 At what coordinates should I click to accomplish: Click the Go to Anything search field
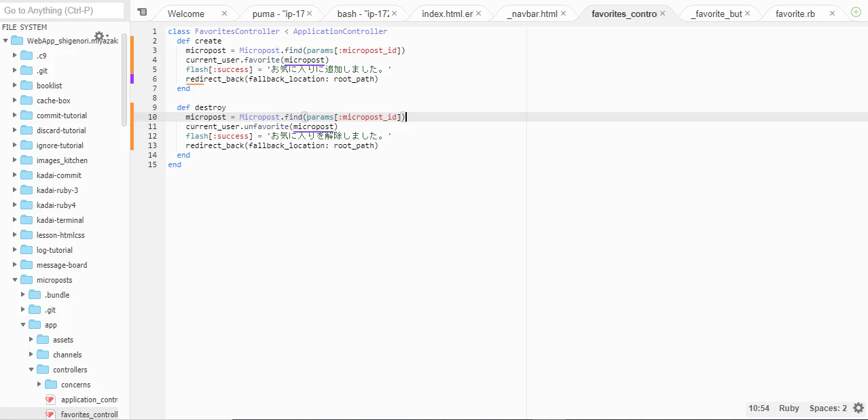coord(61,10)
